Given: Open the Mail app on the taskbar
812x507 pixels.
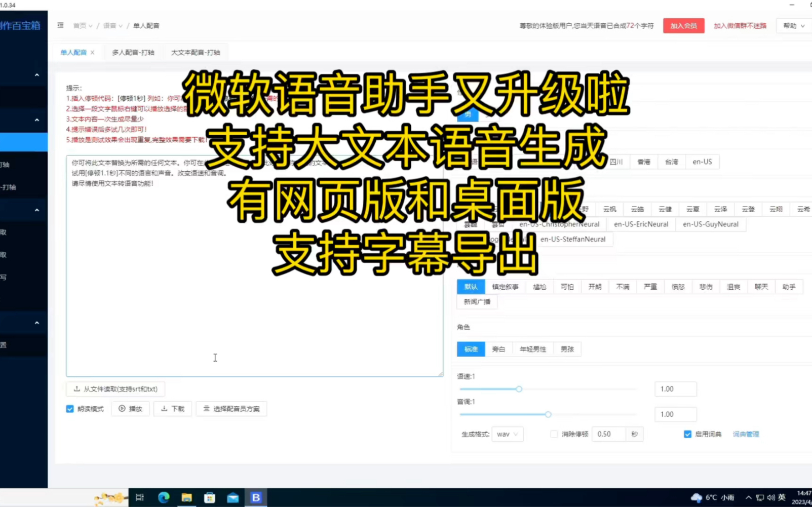Looking at the screenshot, I should click(x=233, y=497).
